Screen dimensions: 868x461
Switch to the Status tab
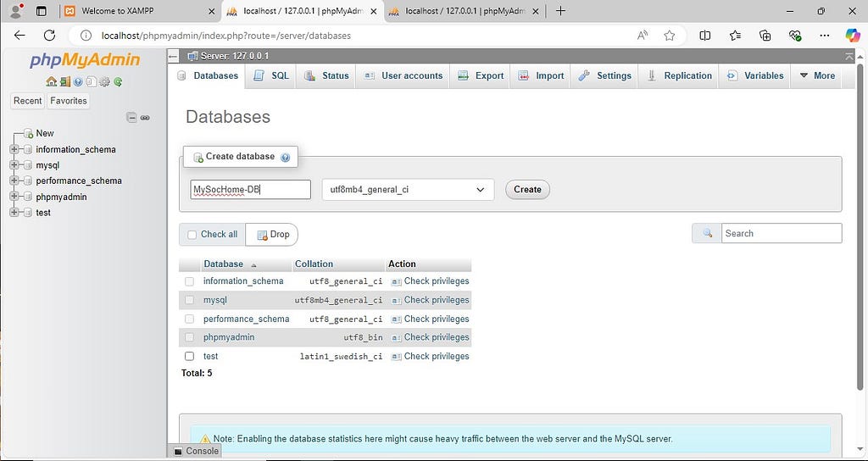point(326,75)
